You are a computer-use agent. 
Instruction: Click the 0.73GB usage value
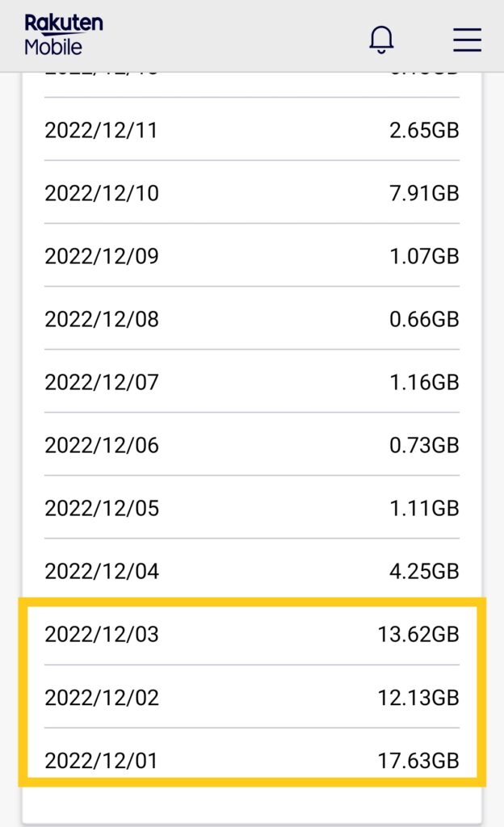(424, 445)
